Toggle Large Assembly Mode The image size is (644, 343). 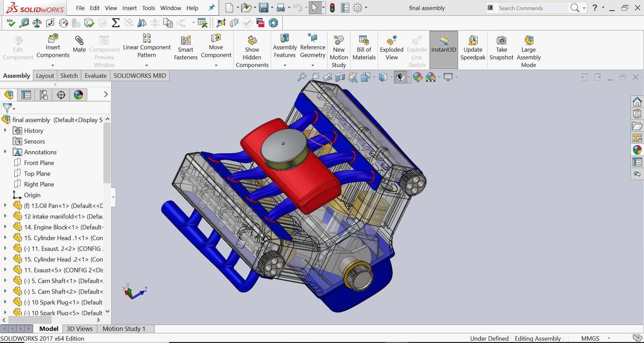pos(529,52)
